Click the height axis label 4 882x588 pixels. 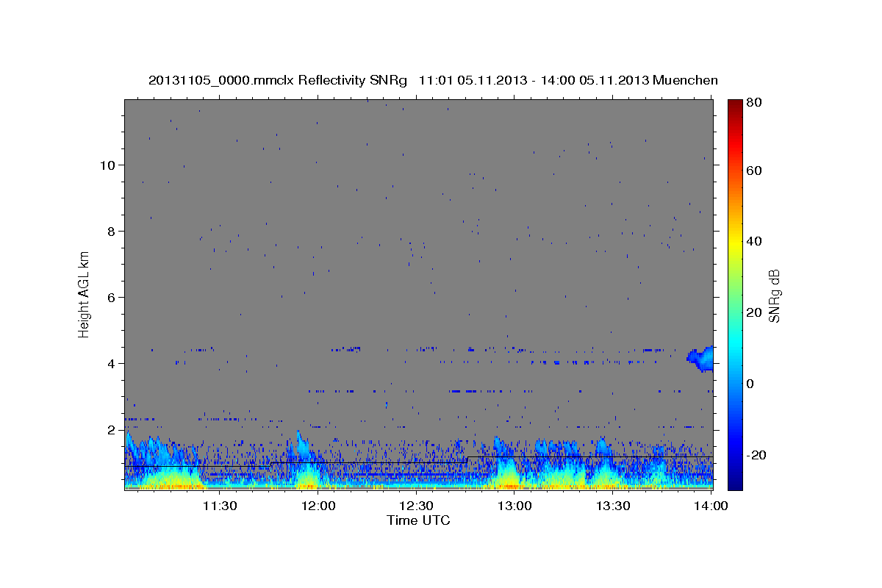click(x=111, y=363)
